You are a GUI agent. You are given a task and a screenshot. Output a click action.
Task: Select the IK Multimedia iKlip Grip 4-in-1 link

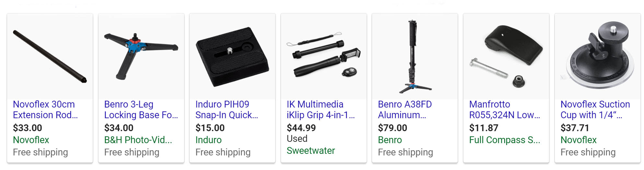pos(321,109)
